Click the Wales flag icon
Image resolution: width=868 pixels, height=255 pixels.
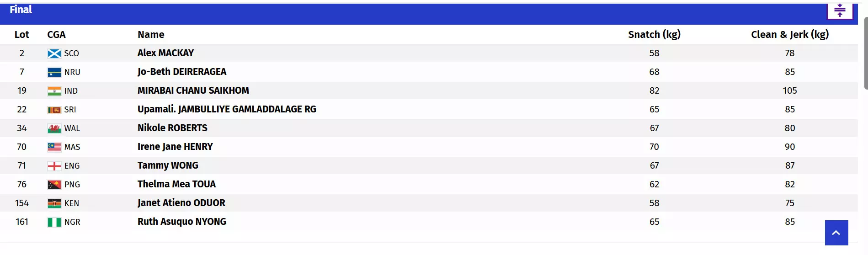click(x=54, y=128)
